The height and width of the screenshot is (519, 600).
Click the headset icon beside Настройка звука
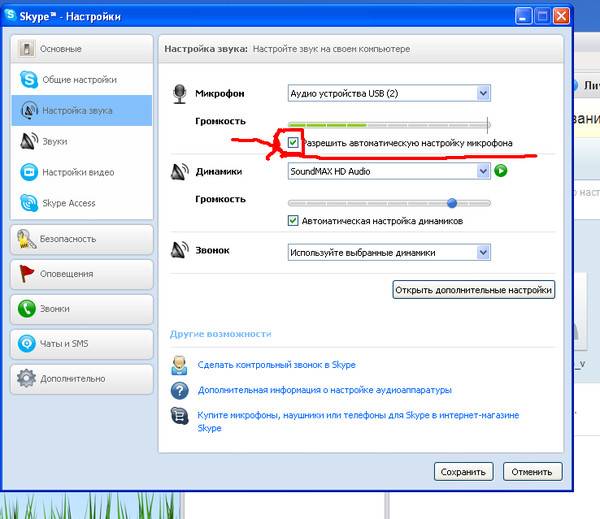pyautogui.click(x=29, y=110)
